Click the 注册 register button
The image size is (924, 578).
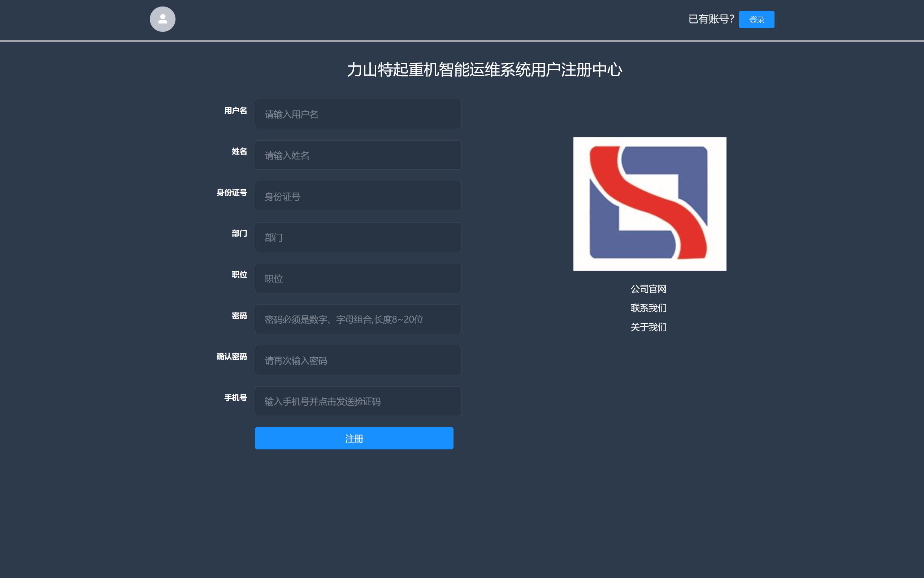click(x=354, y=438)
